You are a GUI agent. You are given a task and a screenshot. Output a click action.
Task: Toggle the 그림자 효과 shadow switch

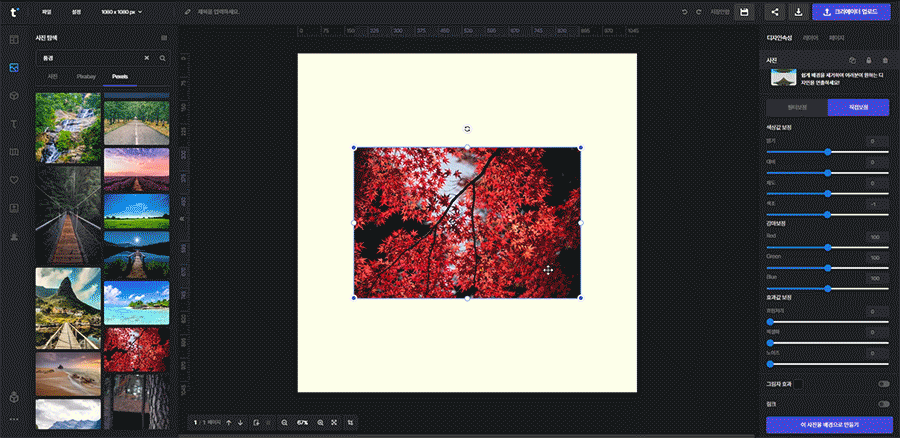tap(883, 383)
